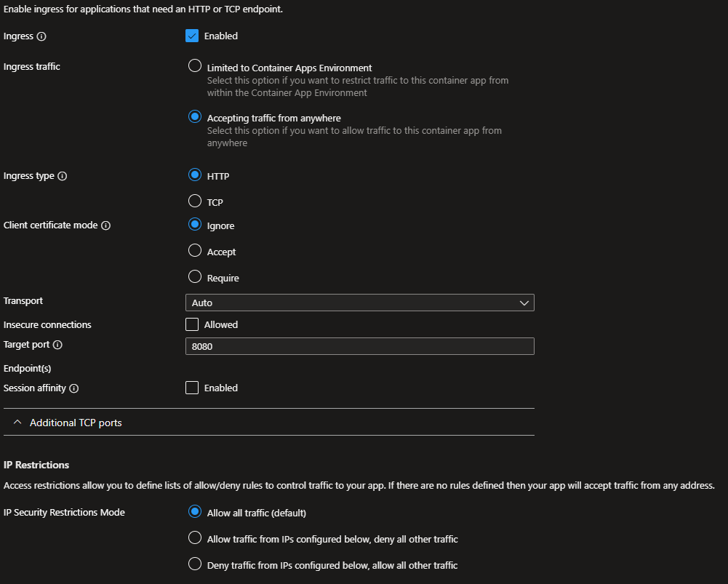Viewport: 728px width, 584px height.
Task: Select Allow all traffic (default) mode
Action: pyautogui.click(x=195, y=511)
